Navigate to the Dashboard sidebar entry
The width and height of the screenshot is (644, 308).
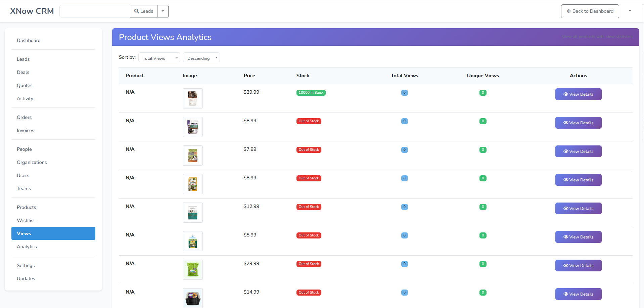click(x=29, y=40)
